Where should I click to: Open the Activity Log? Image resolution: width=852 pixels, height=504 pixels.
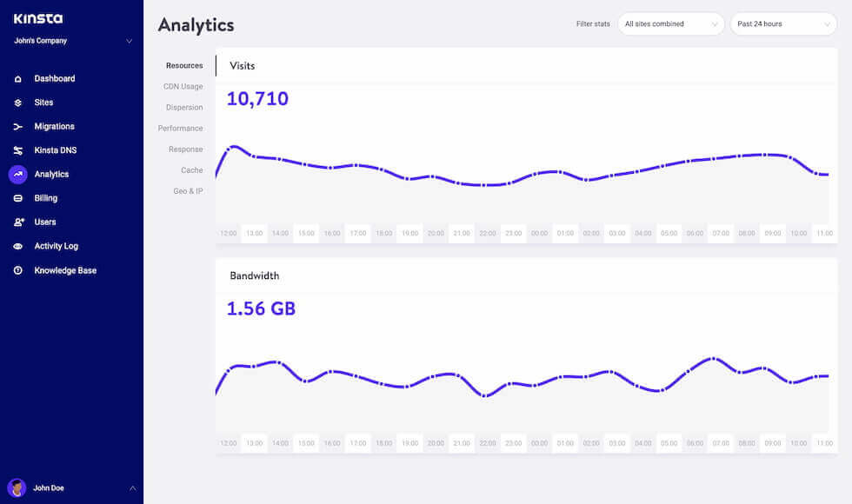coord(54,246)
